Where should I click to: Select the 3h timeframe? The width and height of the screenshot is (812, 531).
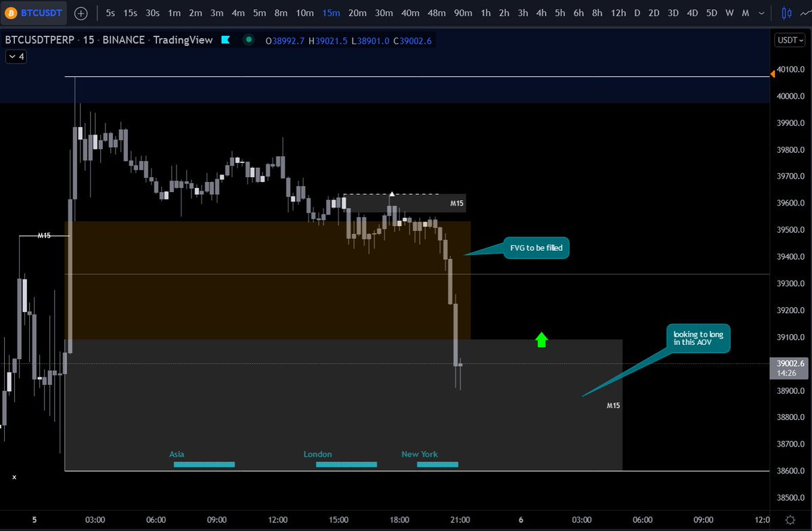523,13
